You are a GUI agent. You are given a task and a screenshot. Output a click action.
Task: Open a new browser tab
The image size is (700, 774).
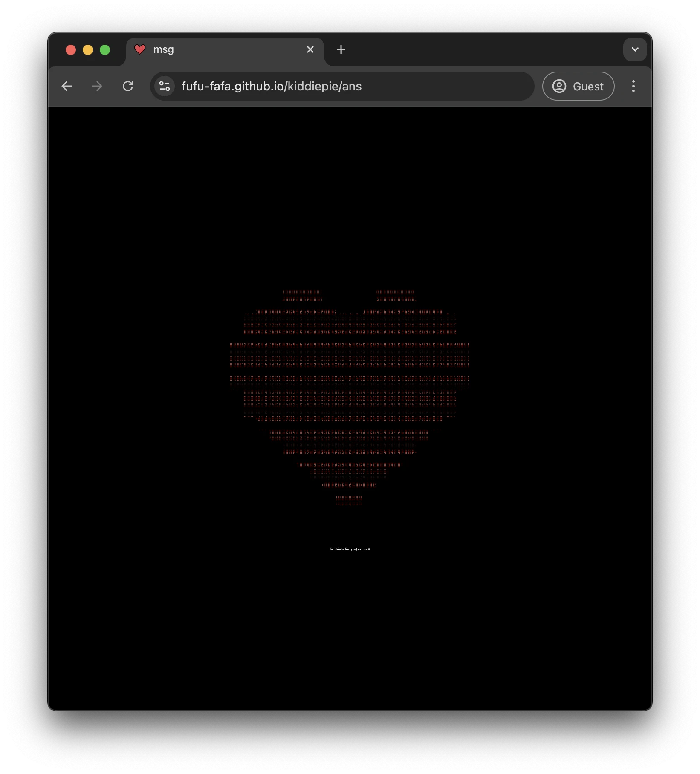tap(341, 50)
